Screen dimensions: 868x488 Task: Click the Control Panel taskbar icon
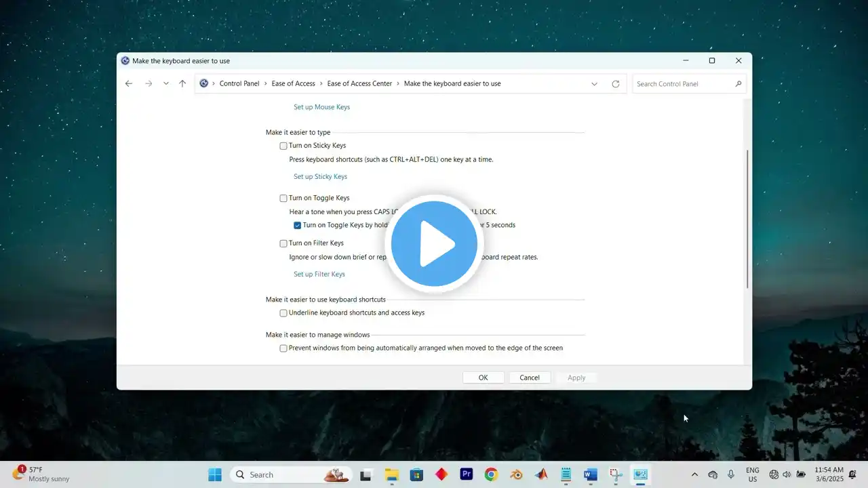point(640,474)
